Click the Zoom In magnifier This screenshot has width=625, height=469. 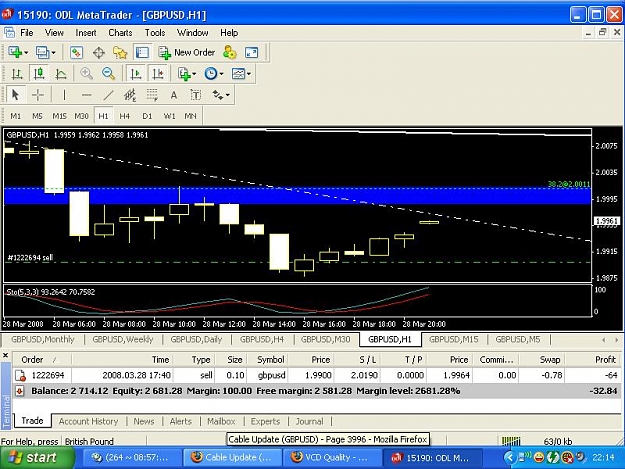(86, 74)
